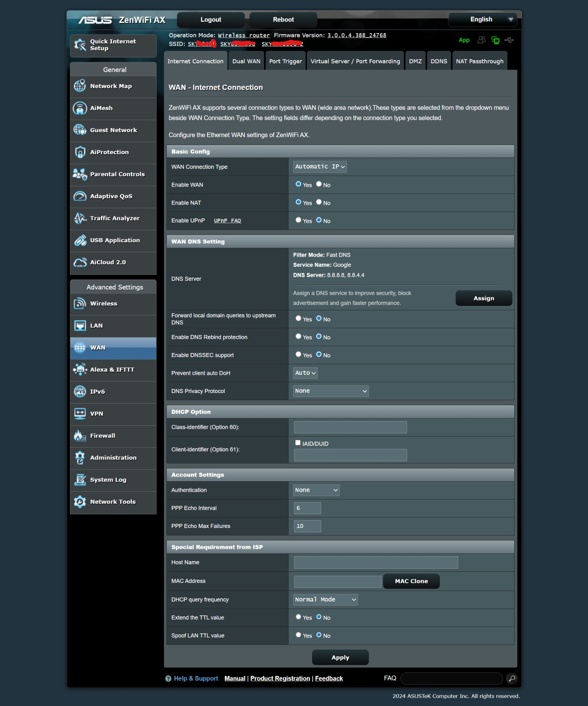
Task: Open the WAN Connection Type dropdown
Action: pyautogui.click(x=319, y=166)
